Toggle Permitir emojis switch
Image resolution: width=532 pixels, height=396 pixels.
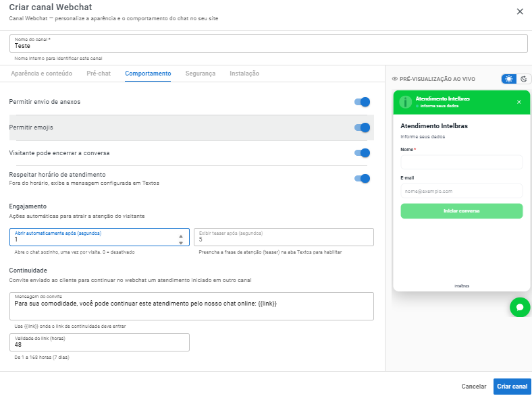362,128
